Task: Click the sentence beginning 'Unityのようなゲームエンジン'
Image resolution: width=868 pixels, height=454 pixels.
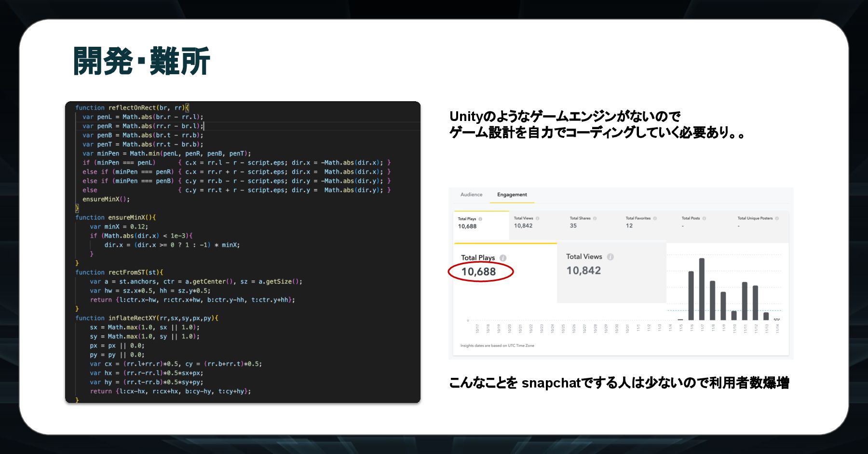Action: (x=565, y=116)
